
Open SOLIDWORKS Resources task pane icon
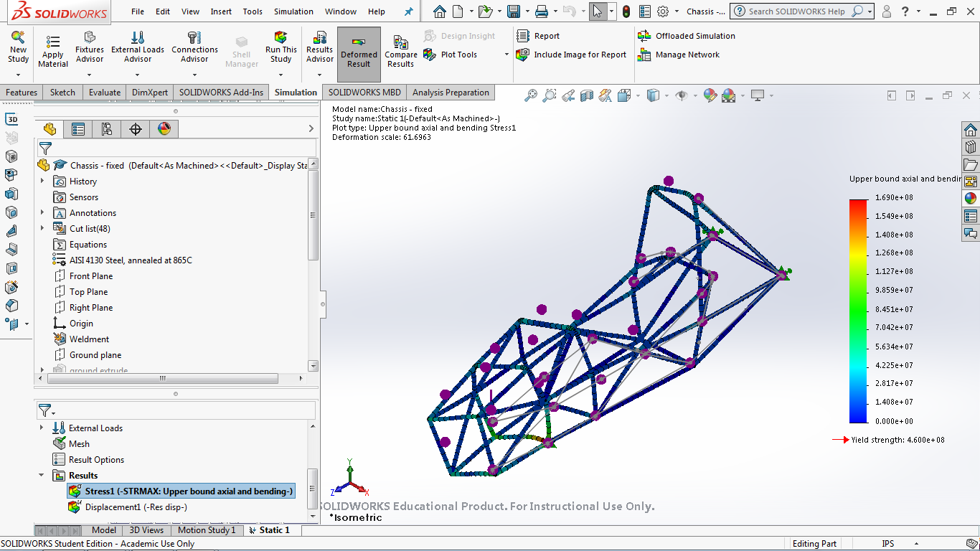971,130
